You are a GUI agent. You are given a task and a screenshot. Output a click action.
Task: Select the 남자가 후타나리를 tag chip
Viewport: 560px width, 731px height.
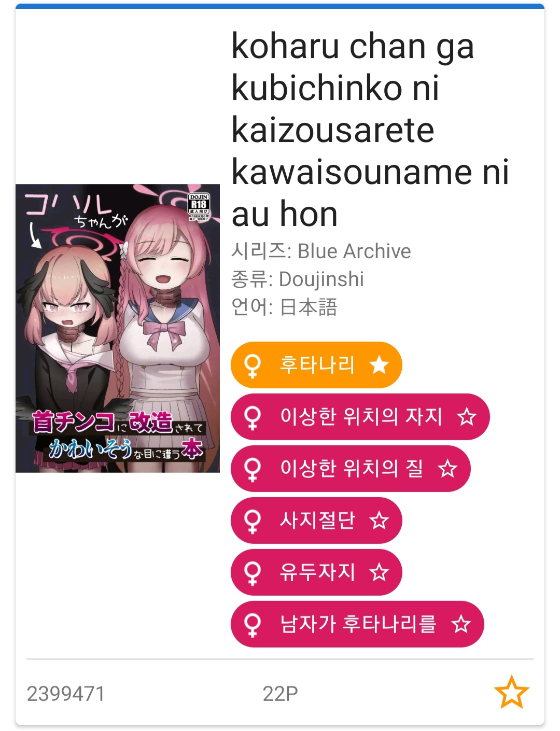coord(358,624)
